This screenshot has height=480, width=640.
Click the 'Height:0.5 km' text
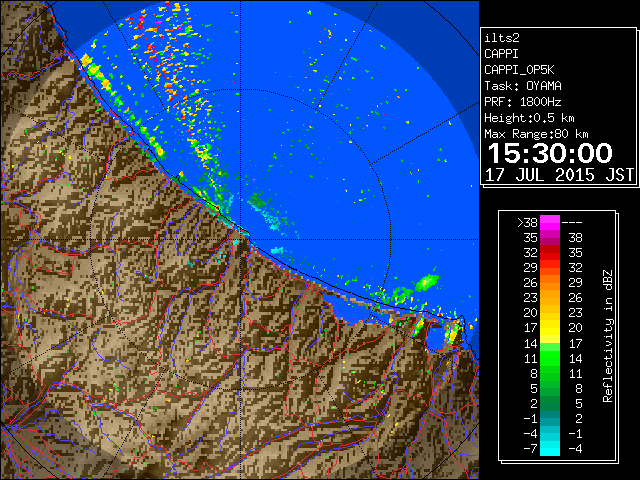(529, 118)
